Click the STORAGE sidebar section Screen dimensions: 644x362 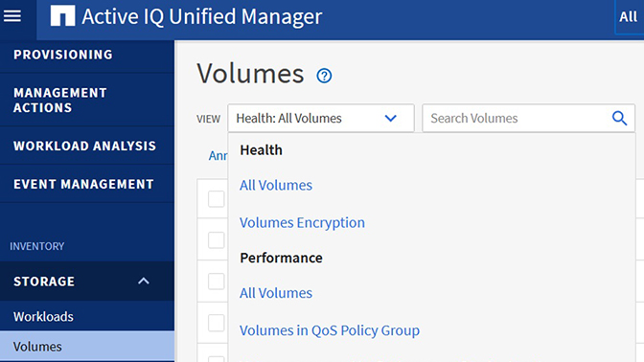pyautogui.click(x=87, y=282)
